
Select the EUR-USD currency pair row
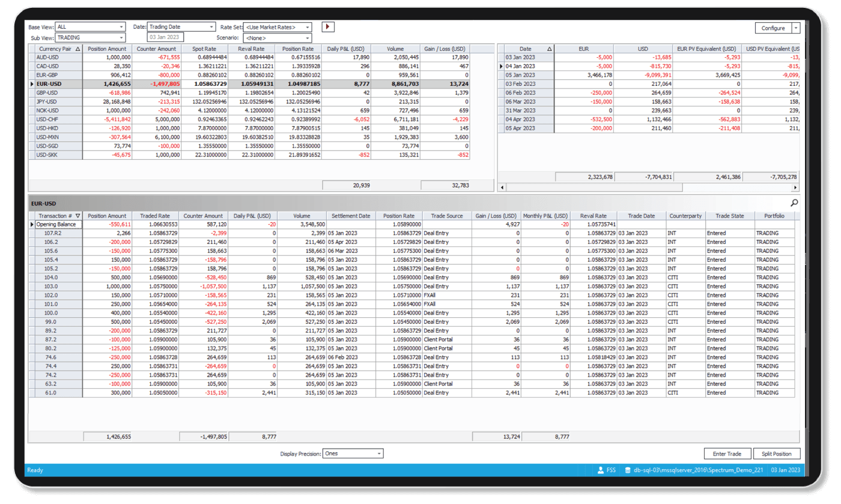249,84
